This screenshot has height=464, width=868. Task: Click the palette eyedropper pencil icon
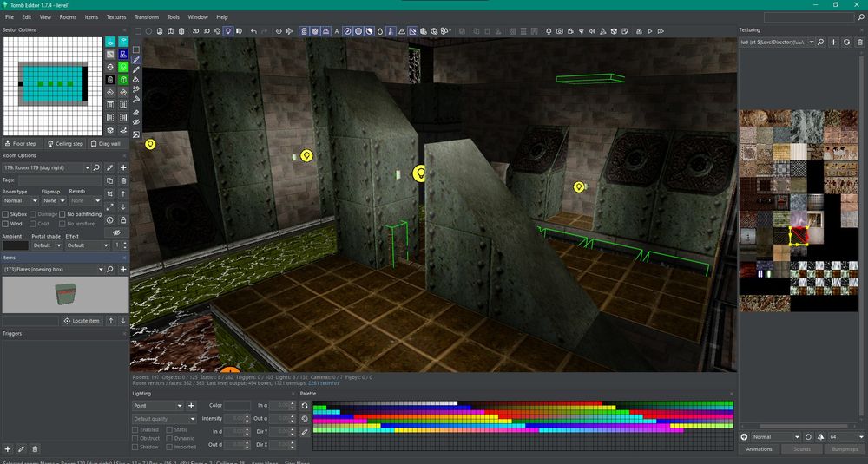coord(305,432)
